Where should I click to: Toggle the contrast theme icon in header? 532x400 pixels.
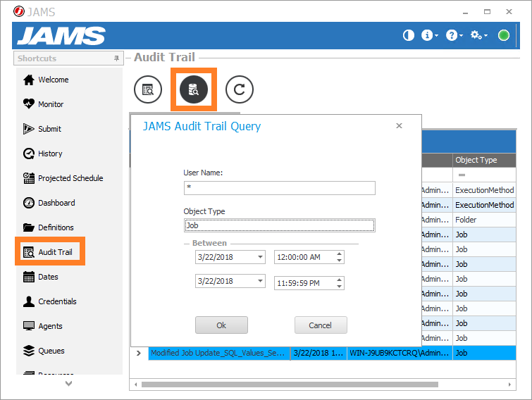409,35
